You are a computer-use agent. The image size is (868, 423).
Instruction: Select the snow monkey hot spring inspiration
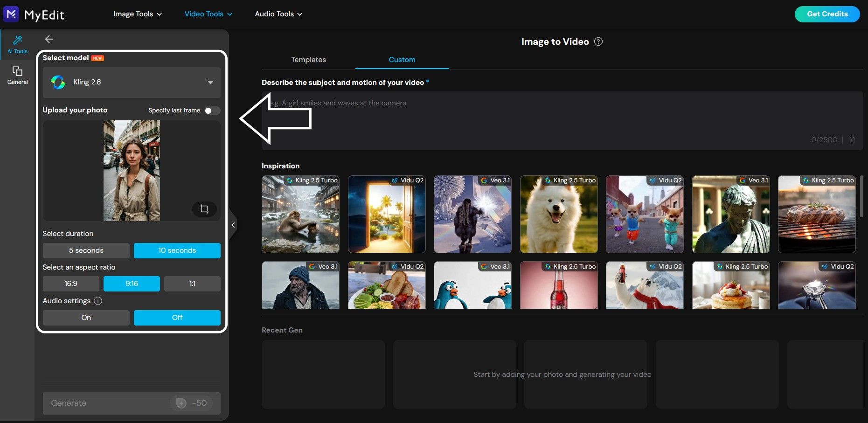pos(300,214)
